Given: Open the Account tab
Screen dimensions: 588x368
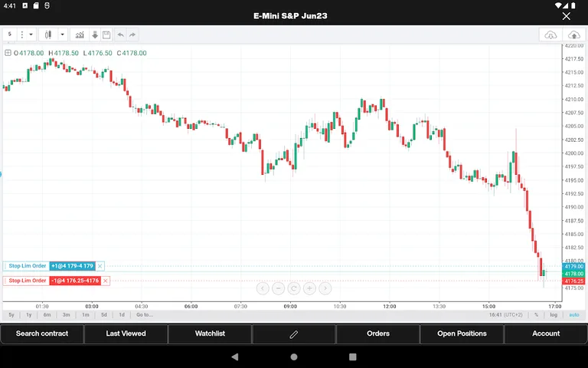Looking at the screenshot, I should click(546, 333).
